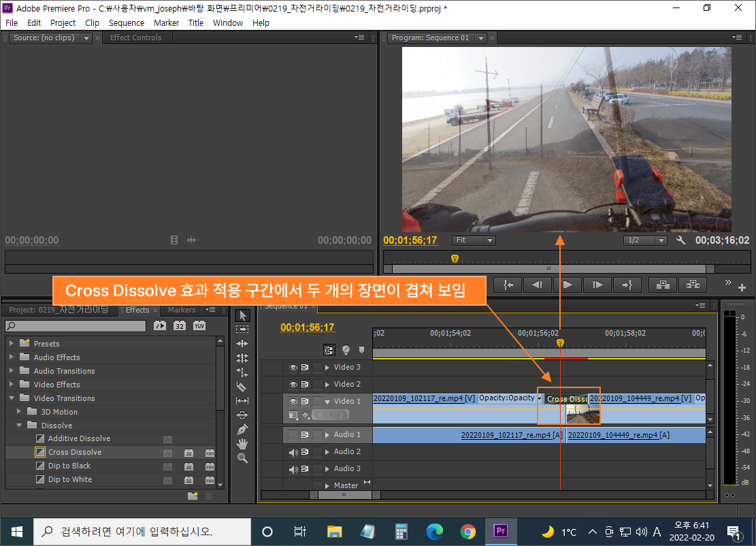Select the Selection arrow tool
This screenshot has height=546, width=756.
242,315
